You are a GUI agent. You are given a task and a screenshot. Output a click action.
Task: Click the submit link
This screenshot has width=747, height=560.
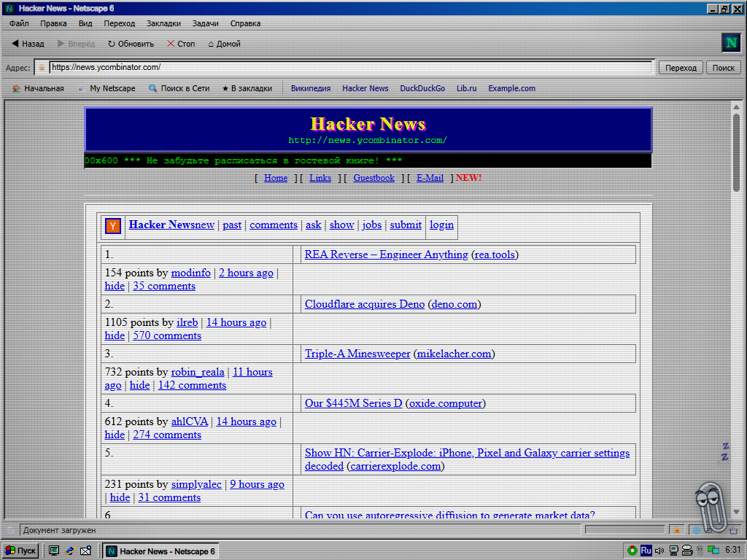pyautogui.click(x=406, y=225)
